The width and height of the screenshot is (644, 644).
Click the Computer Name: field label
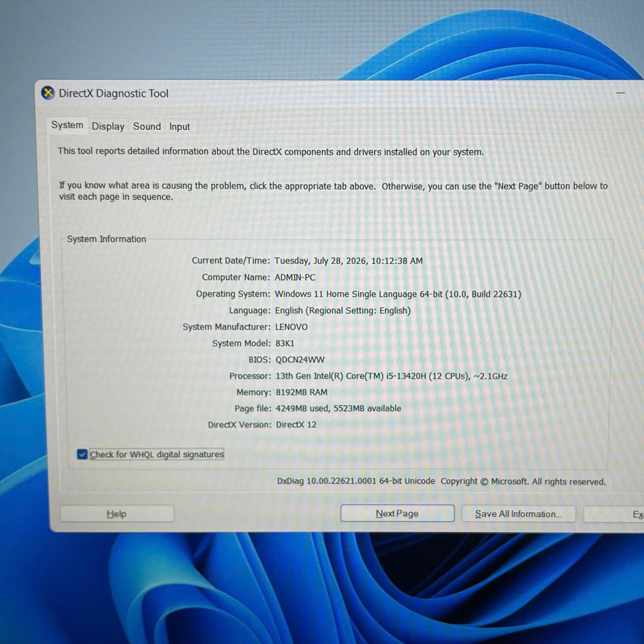(x=236, y=277)
